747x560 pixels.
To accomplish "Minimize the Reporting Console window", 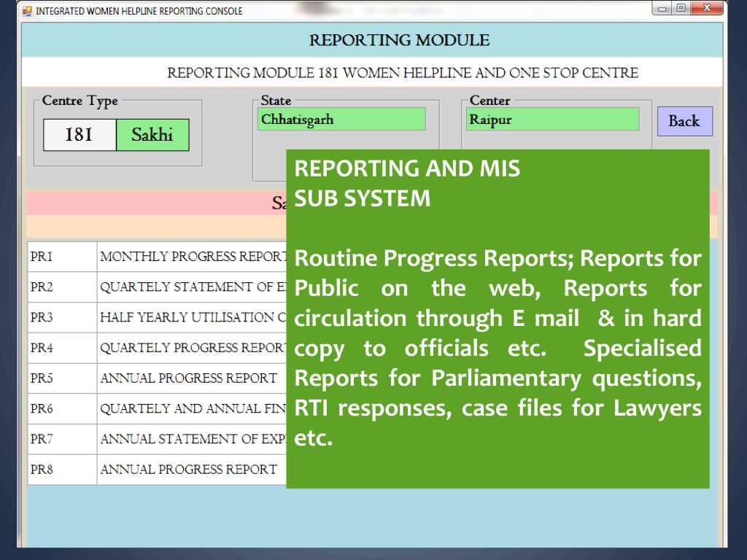I will 663,9.
